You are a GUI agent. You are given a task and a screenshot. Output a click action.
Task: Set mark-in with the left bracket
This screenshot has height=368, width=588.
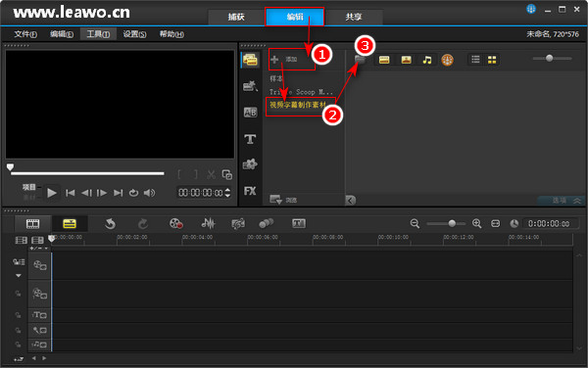(x=179, y=174)
